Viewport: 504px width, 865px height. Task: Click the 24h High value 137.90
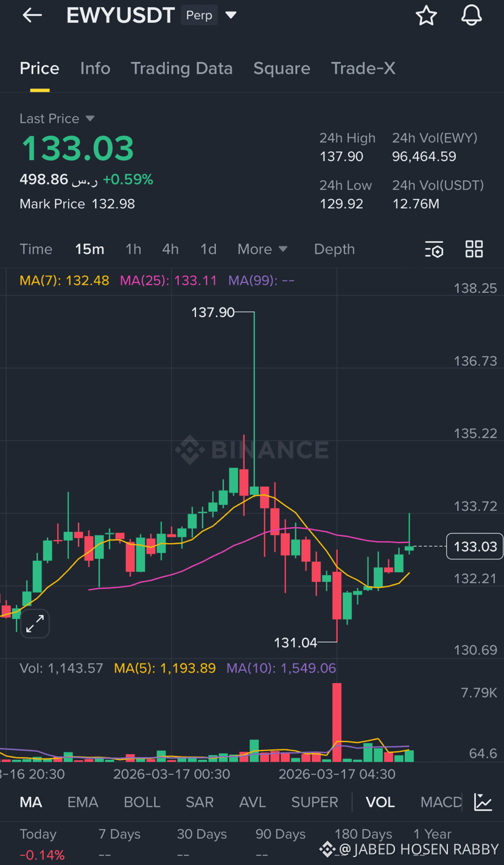[x=341, y=156]
